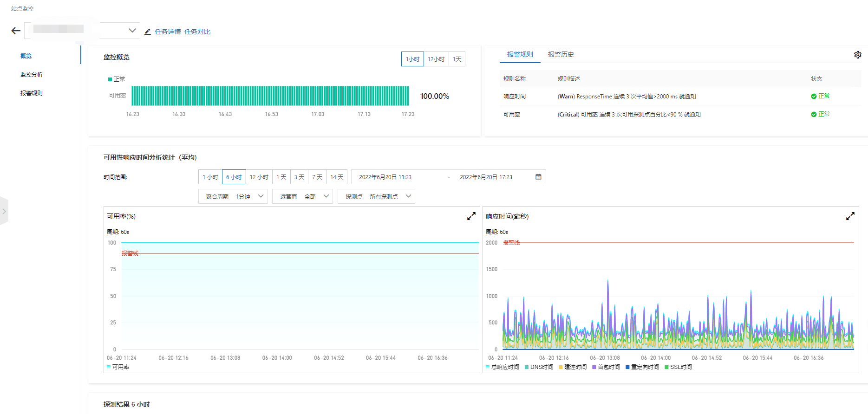Click the back arrow icon
The height and width of the screenshot is (414, 868).
click(16, 31)
